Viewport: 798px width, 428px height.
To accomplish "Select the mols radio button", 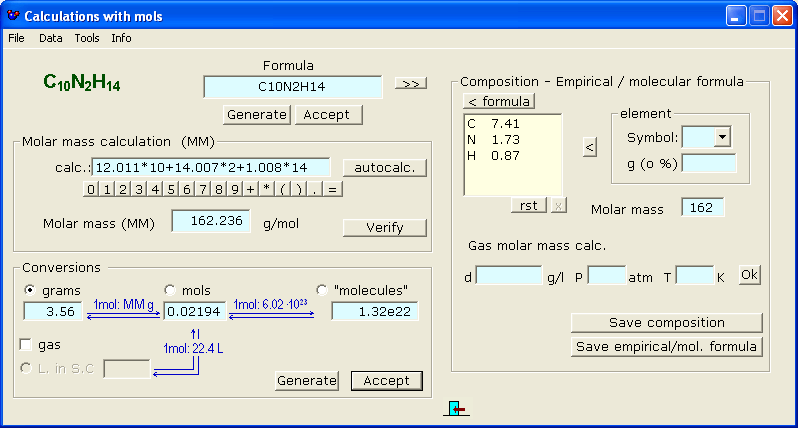I will [169, 290].
